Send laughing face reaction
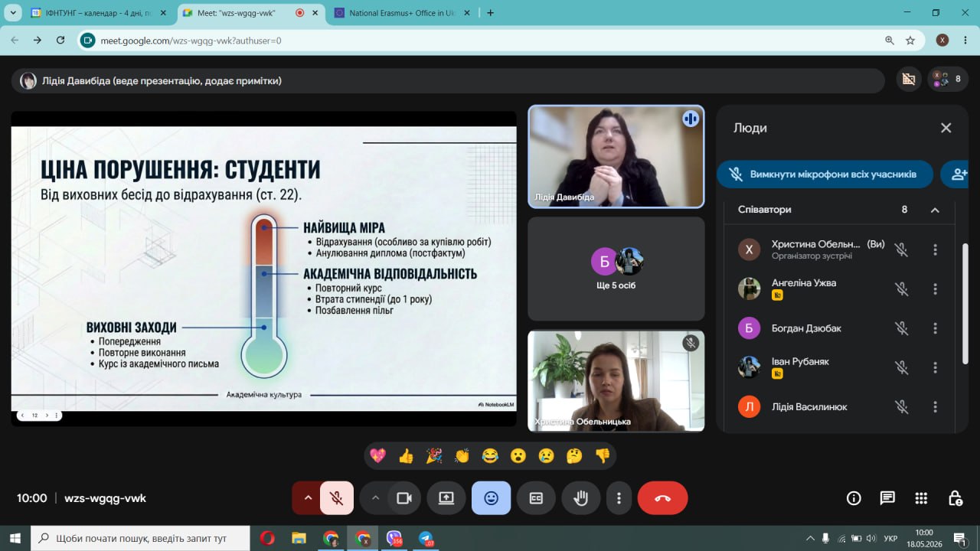 pos(490,456)
